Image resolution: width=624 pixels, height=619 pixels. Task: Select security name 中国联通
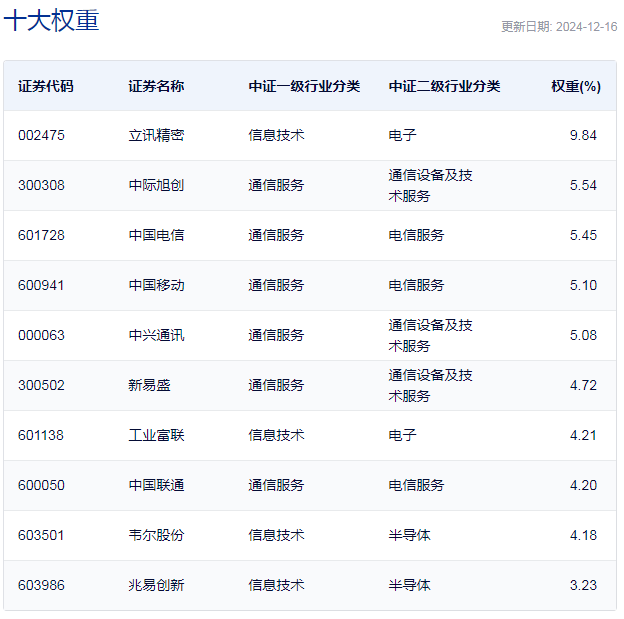coord(156,485)
